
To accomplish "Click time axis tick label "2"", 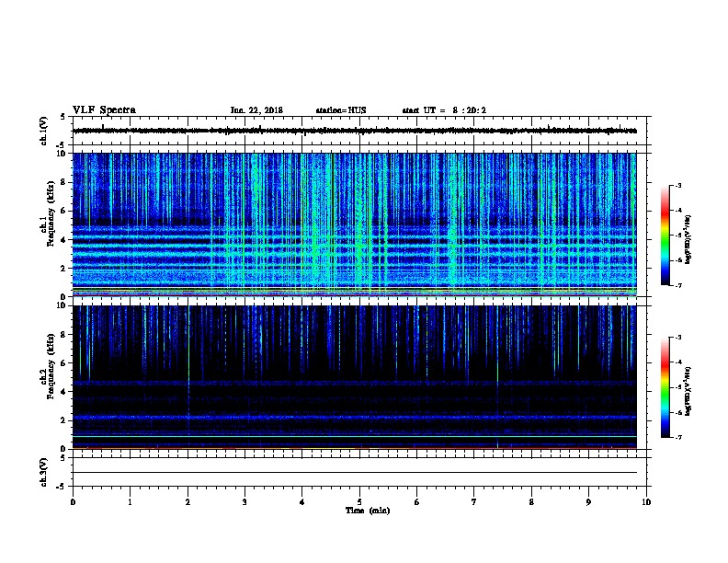I will coord(188,502).
